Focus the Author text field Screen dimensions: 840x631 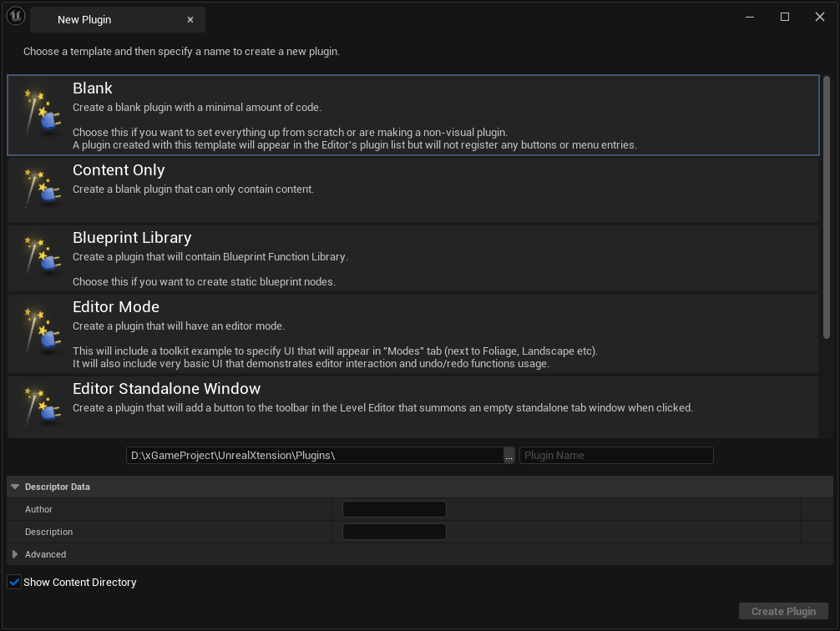coord(394,509)
